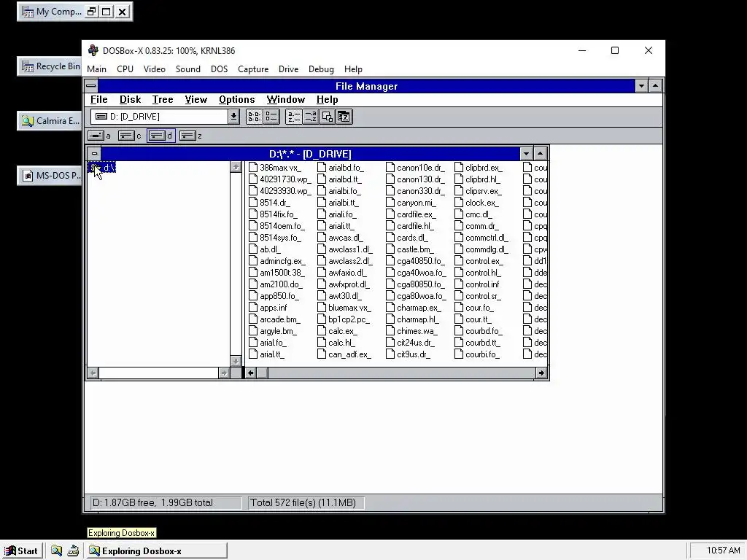The image size is (747, 560).
Task: Click the Calmira E... minimized desktop item
Action: (50, 121)
